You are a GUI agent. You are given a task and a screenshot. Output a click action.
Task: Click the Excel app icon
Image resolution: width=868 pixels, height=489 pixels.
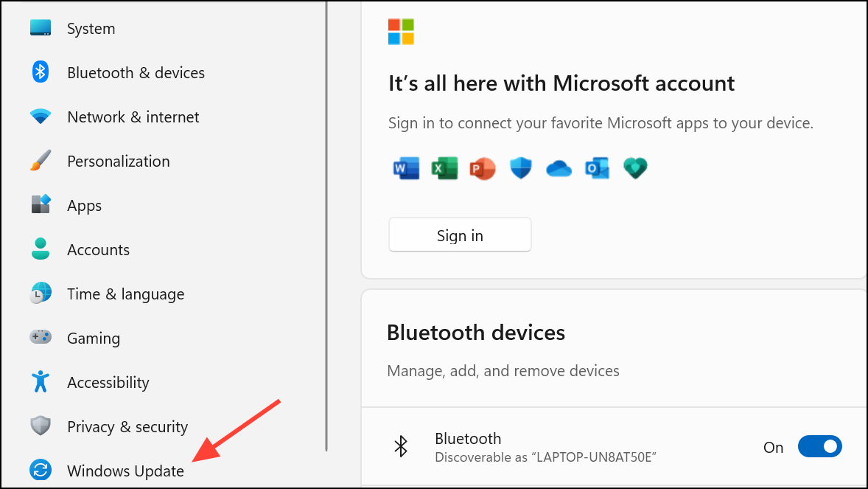pos(444,169)
